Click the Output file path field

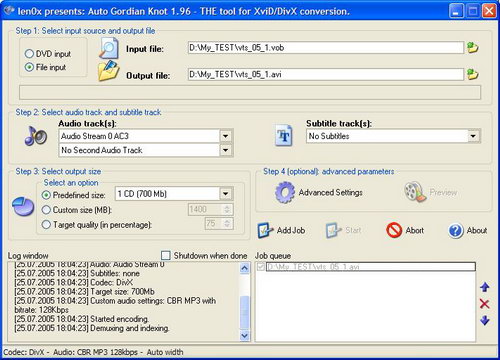[x=326, y=74]
